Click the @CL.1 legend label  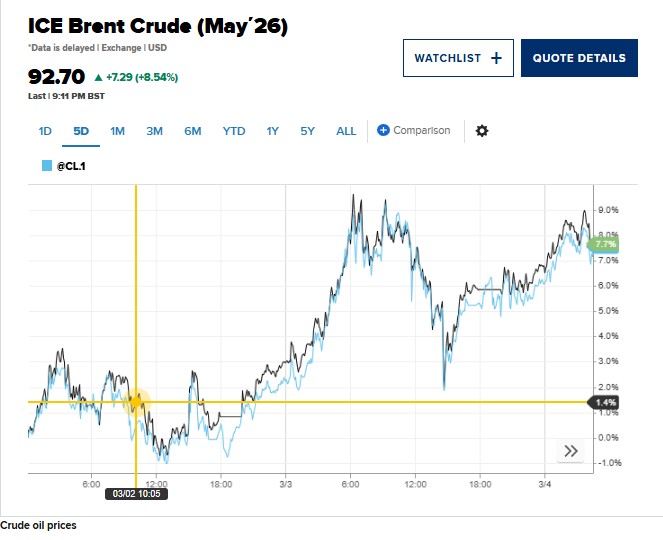[x=70, y=166]
